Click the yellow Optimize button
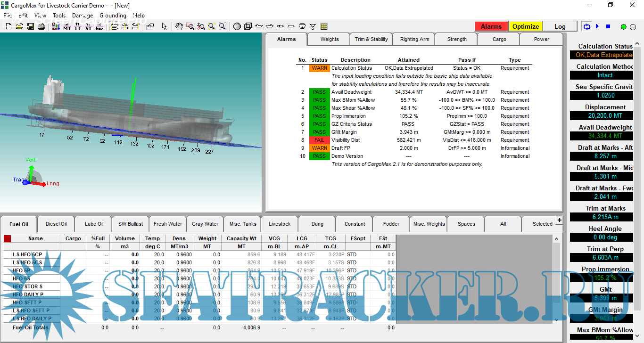Image resolution: width=644 pixels, height=343 pixels. click(526, 26)
